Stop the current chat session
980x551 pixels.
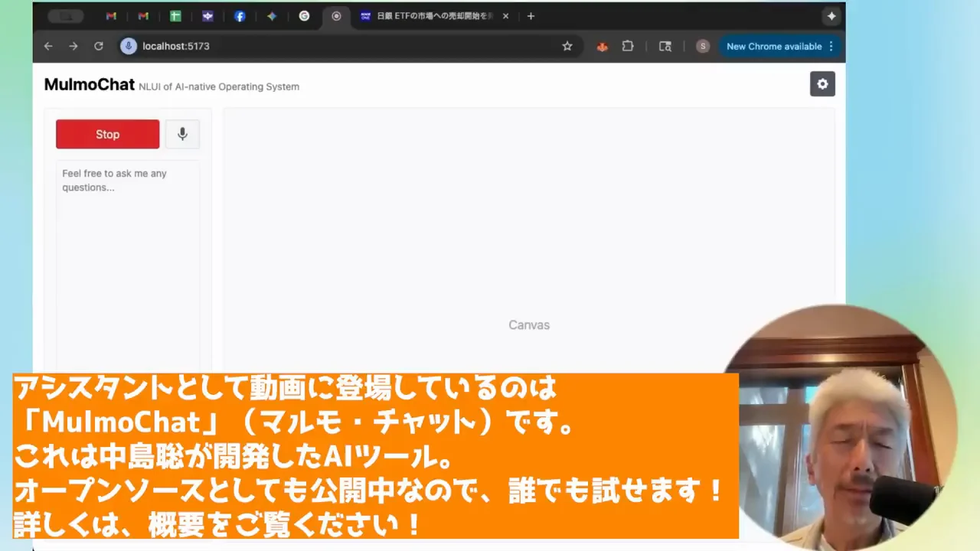tap(107, 134)
